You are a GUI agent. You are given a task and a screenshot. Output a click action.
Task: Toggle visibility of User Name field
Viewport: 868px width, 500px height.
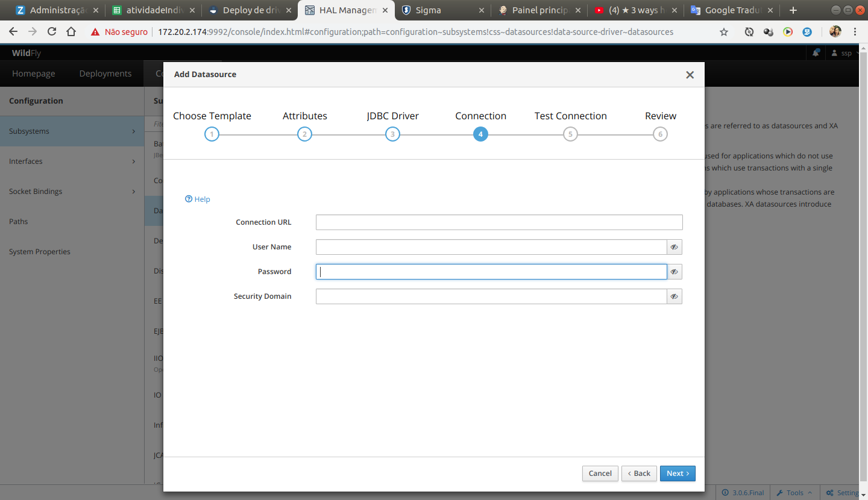[675, 247]
